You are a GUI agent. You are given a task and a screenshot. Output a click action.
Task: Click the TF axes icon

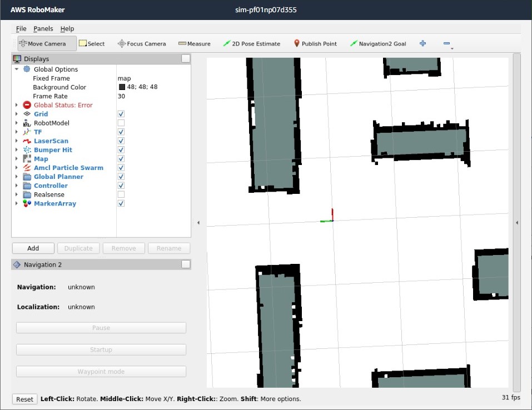27,132
